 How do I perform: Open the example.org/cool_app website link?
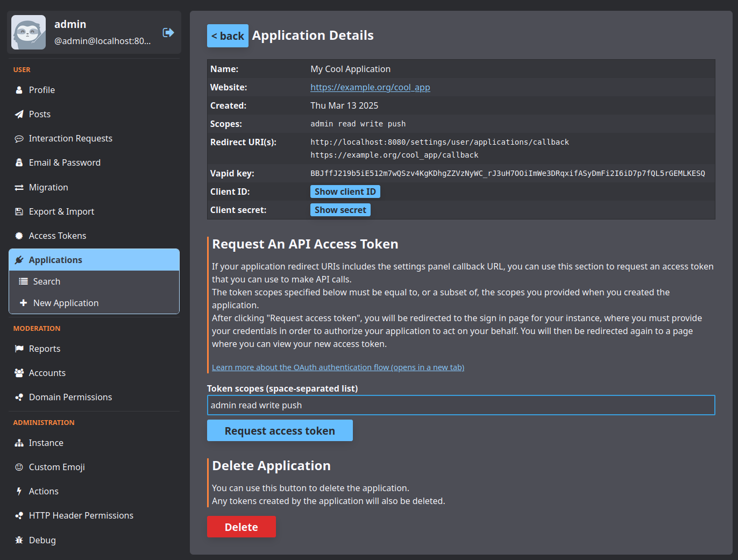tap(370, 87)
